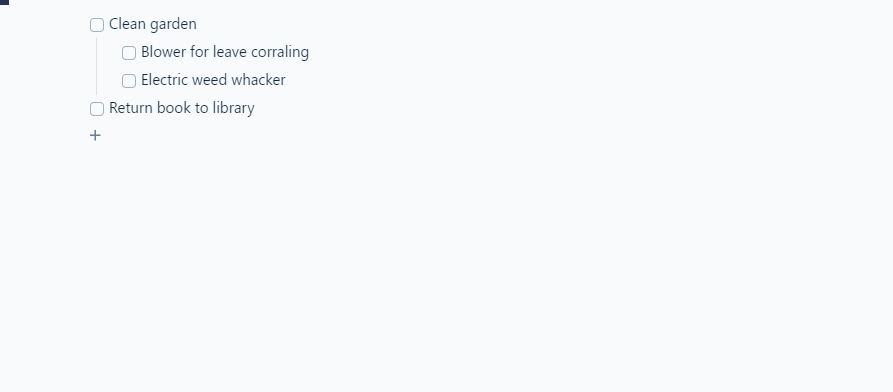
Task: Complete the Return book to library task
Action: tap(97, 108)
